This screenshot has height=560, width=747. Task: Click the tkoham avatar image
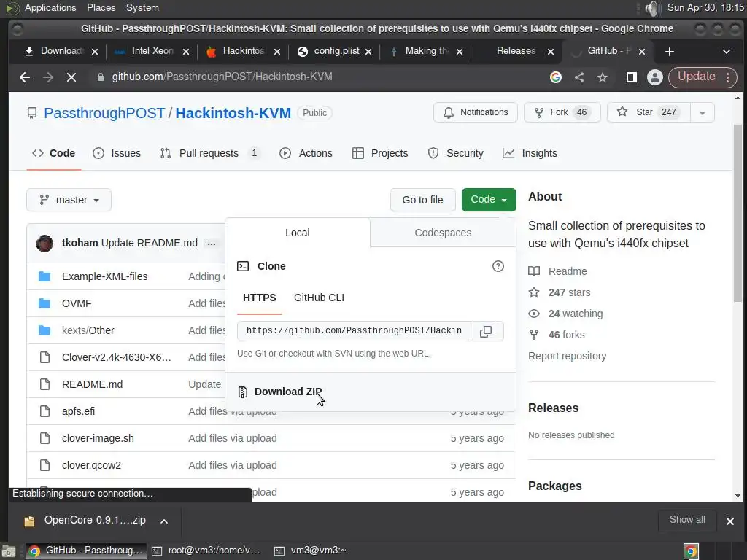pyautogui.click(x=44, y=244)
